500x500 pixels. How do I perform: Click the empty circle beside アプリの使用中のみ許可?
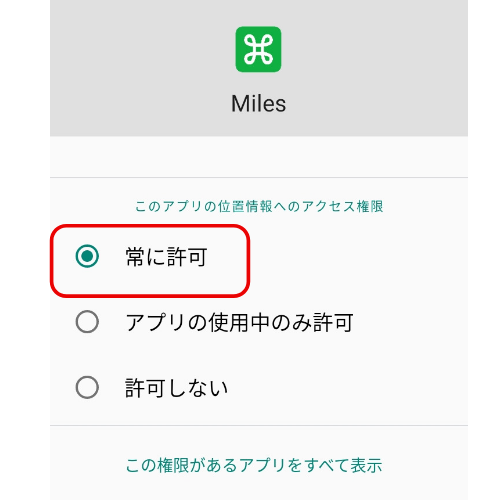click(x=87, y=322)
